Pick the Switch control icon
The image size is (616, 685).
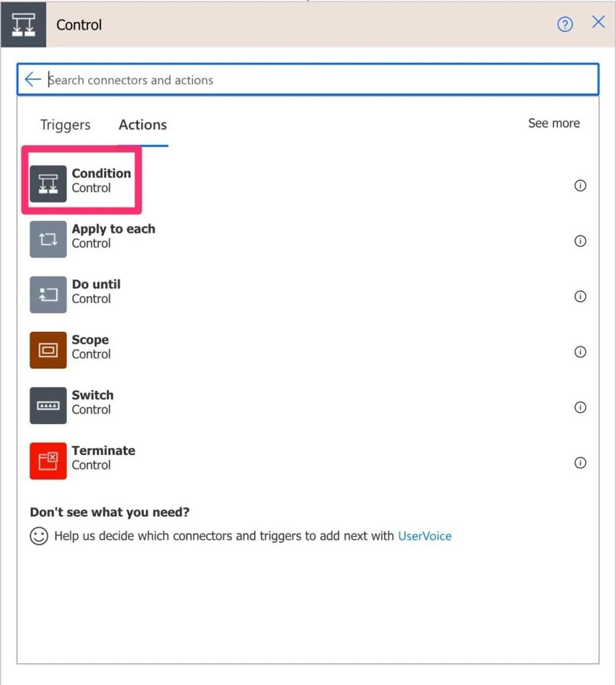[48, 406]
